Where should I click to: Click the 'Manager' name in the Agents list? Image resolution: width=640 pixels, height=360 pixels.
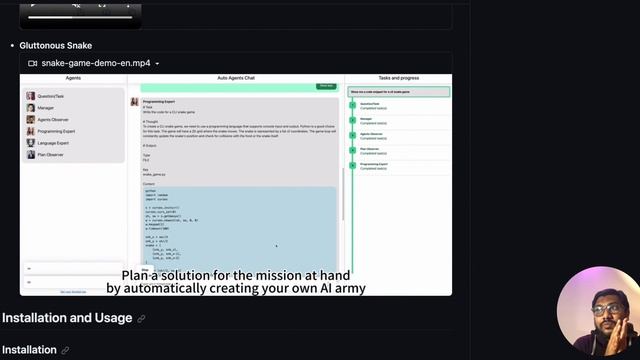click(x=46, y=108)
